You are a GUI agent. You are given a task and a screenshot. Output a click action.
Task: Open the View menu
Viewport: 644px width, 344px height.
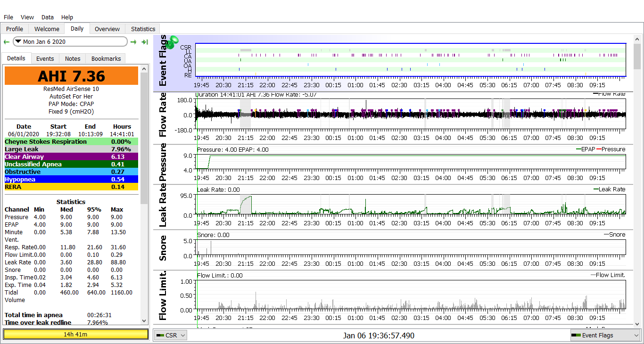click(27, 17)
